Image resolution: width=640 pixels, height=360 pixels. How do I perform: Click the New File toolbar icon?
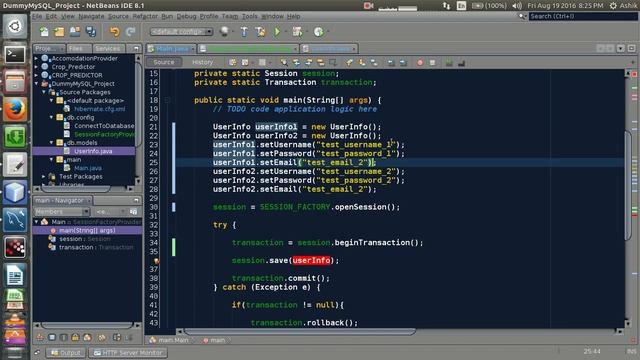tap(44, 31)
